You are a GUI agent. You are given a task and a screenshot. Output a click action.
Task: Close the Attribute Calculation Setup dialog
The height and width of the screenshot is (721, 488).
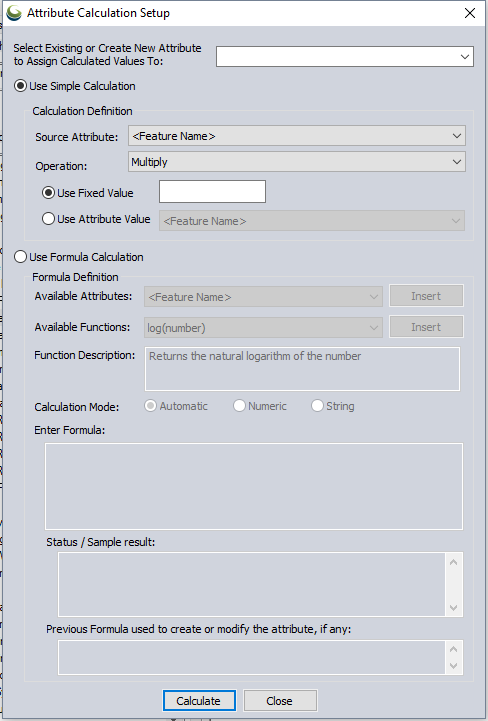(470, 13)
